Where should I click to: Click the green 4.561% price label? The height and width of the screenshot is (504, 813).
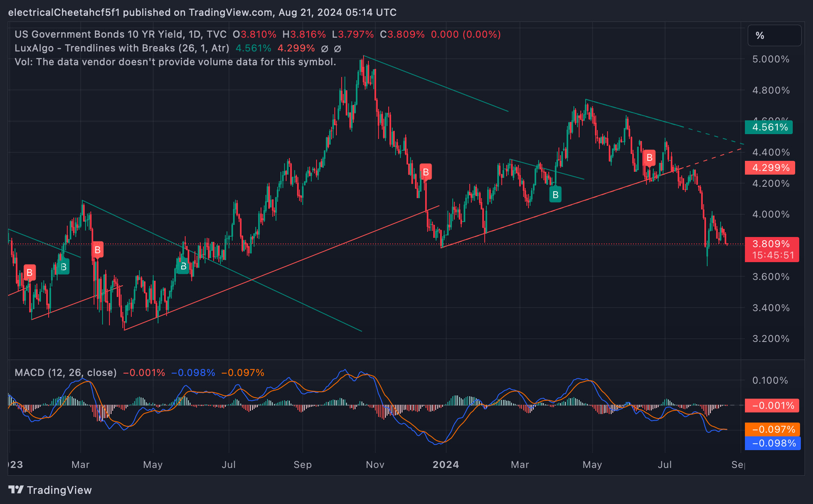pos(769,127)
